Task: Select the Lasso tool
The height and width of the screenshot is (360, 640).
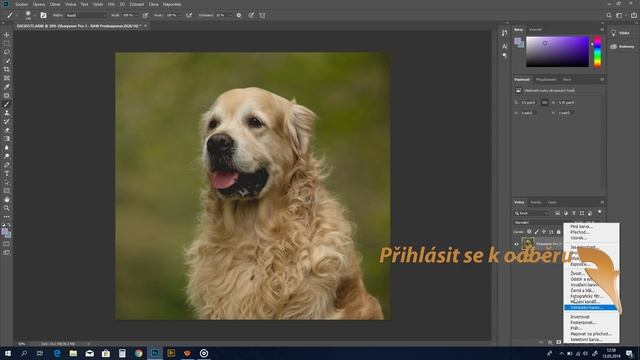Action: pyautogui.click(x=7, y=52)
